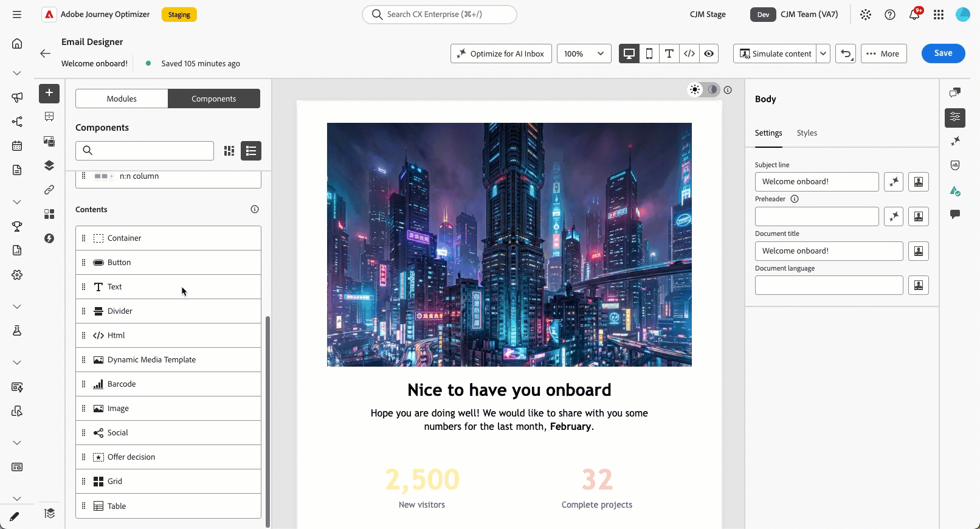Click the undo arrow icon
The image size is (980, 529).
pyautogui.click(x=846, y=54)
